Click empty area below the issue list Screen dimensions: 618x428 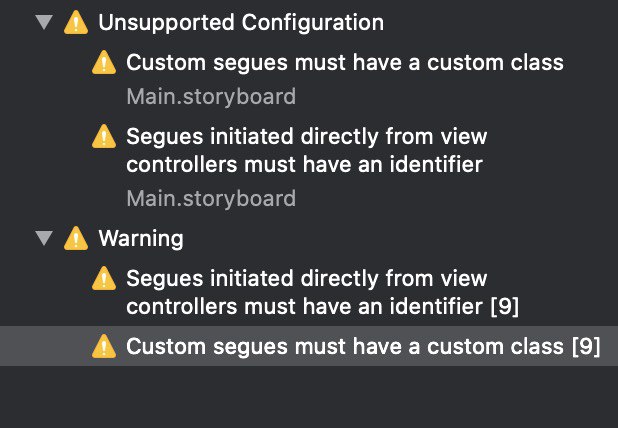309,397
